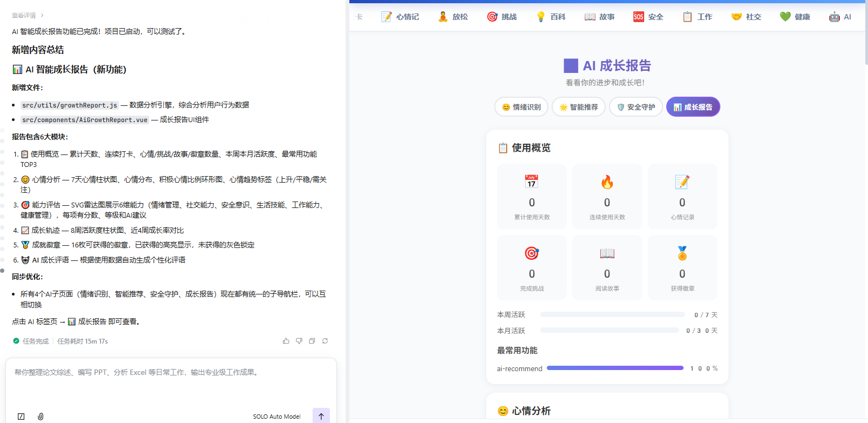
Task: Switch to the 心情记 tab
Action: (400, 17)
